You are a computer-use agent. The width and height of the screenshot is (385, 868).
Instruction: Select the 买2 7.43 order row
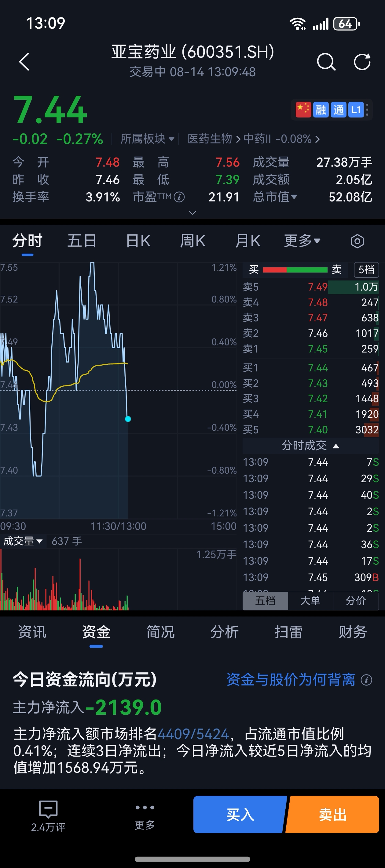310,383
